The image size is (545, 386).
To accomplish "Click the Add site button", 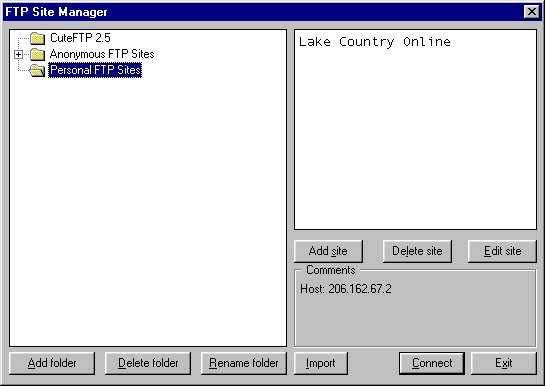I will tap(328, 251).
